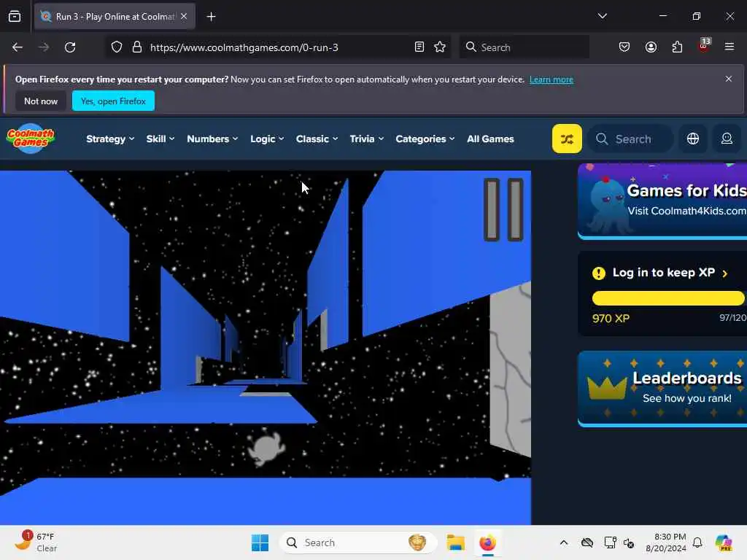Expand the Classic menu
The height and width of the screenshot is (560, 747).
[317, 139]
